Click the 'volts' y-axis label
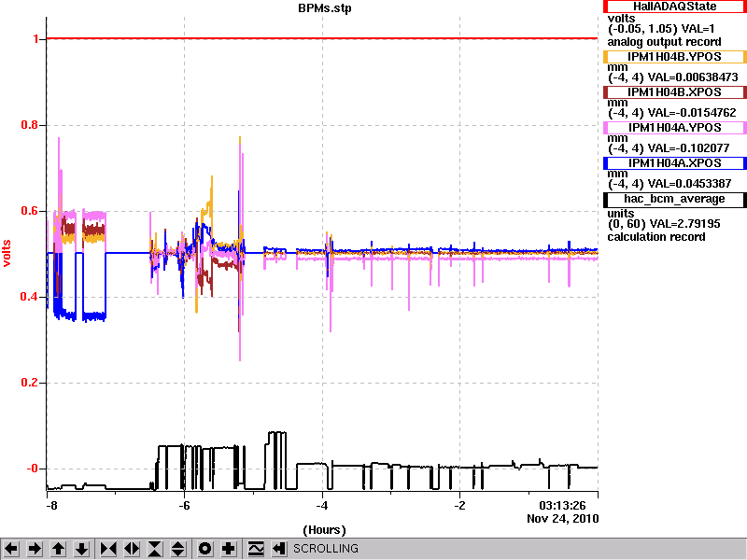 pyautogui.click(x=7, y=253)
